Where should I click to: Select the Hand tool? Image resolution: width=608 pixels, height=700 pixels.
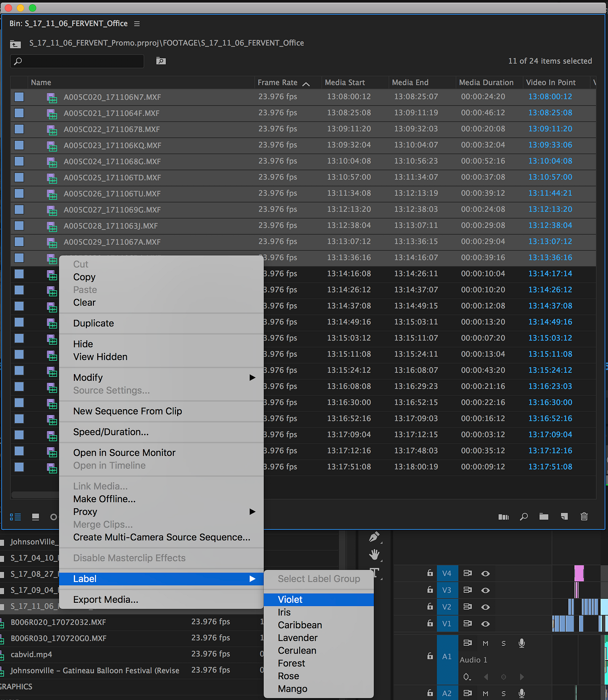pyautogui.click(x=374, y=555)
